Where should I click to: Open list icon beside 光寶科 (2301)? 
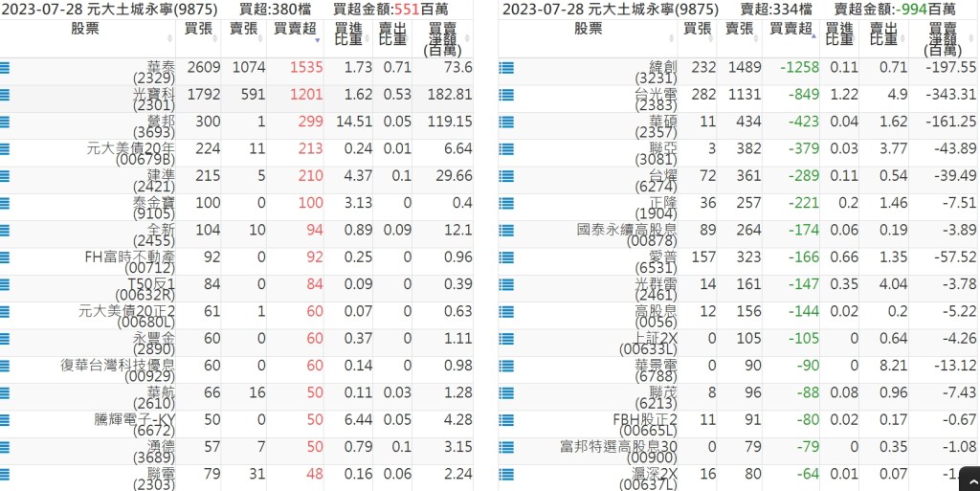click(x=6, y=95)
